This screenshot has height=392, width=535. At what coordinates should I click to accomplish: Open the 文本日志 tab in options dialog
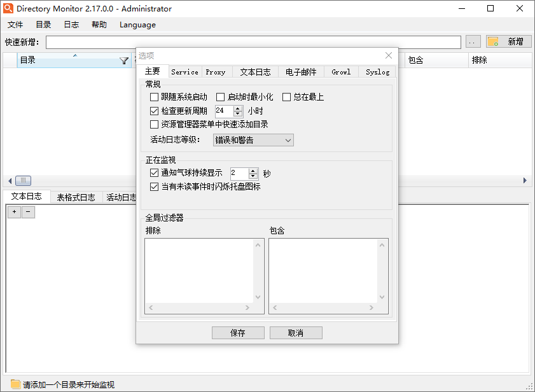(255, 72)
